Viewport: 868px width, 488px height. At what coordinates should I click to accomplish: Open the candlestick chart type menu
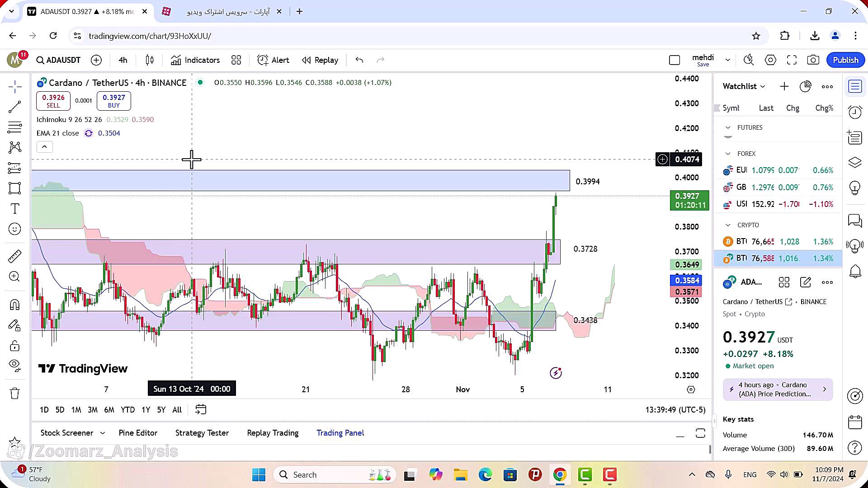[x=150, y=60]
